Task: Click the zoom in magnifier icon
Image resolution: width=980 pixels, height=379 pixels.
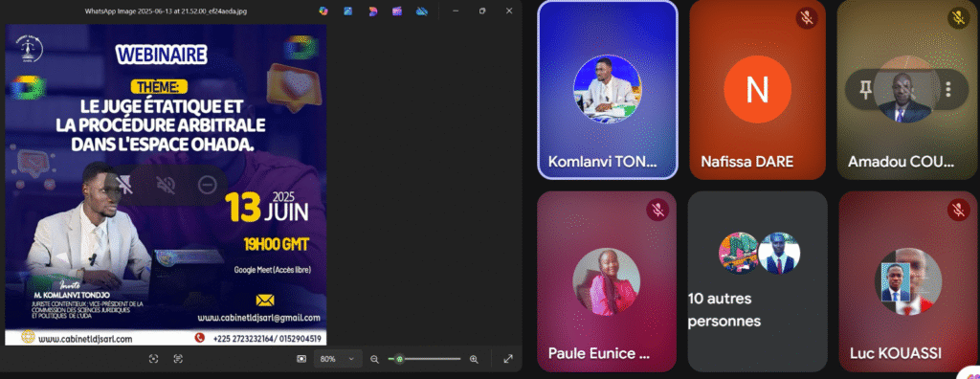Action: 474,359
